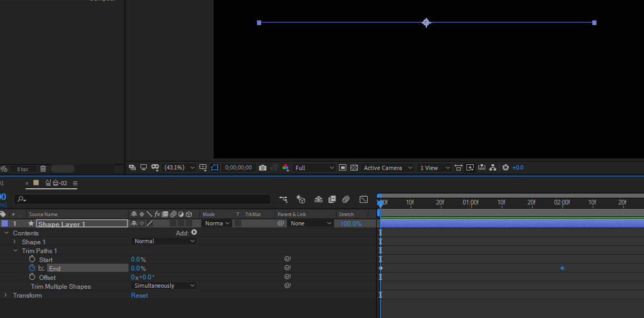Open the Composition Mini-Flowchart icon
This screenshot has width=644, height=318.
(x=283, y=199)
